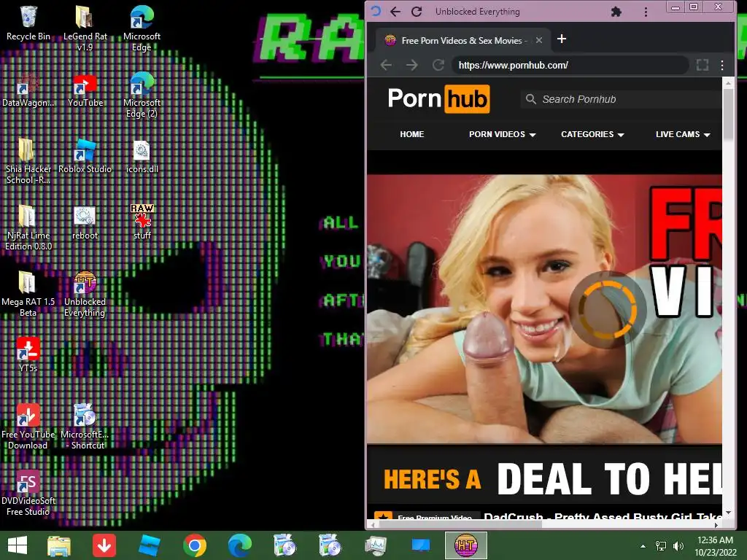The image size is (747, 560).
Task: Open the YouTube desktop shortcut
Action: 85,90
